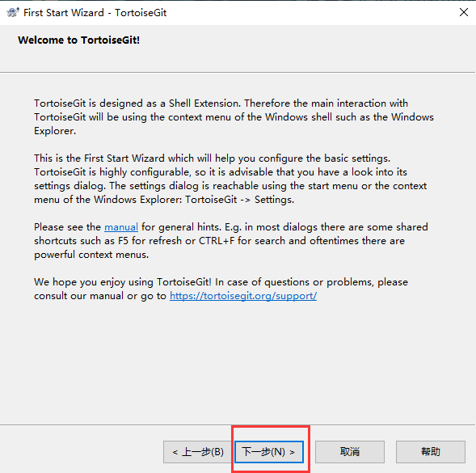Viewport: 476px width, 473px height.
Task: Click the Shell Extension description paragraph
Action: pyautogui.click(x=234, y=117)
